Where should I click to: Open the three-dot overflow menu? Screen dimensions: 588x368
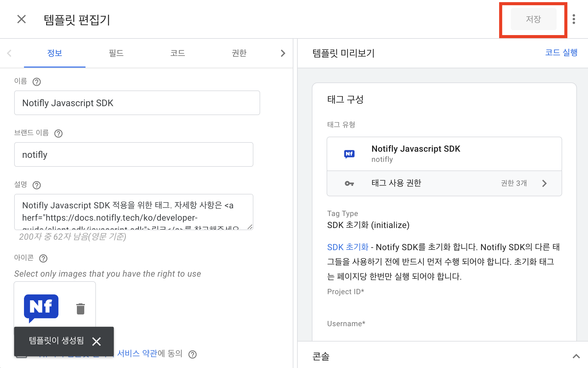pyautogui.click(x=574, y=19)
